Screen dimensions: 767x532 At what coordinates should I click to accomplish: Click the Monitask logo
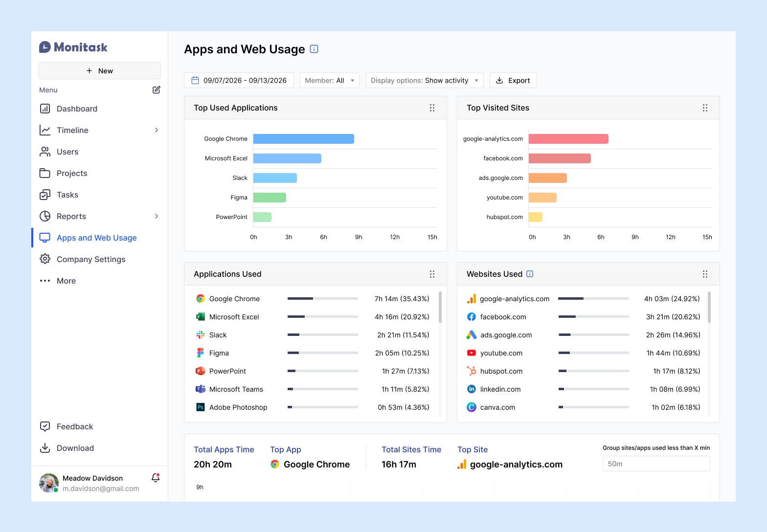pos(73,47)
